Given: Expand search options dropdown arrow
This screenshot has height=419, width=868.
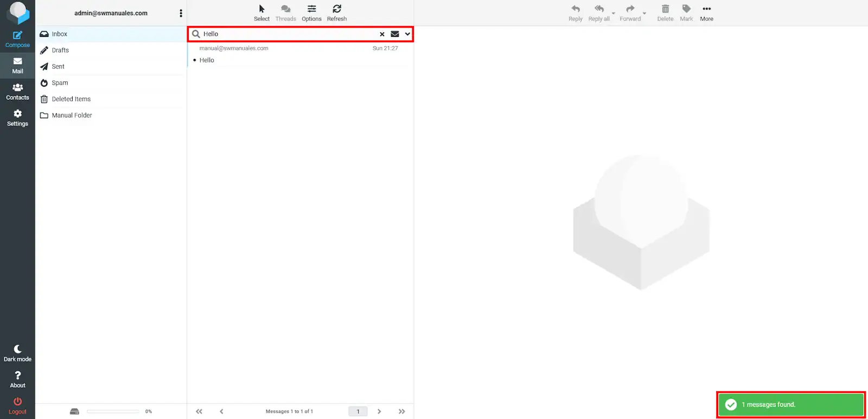Looking at the screenshot, I should click(407, 34).
